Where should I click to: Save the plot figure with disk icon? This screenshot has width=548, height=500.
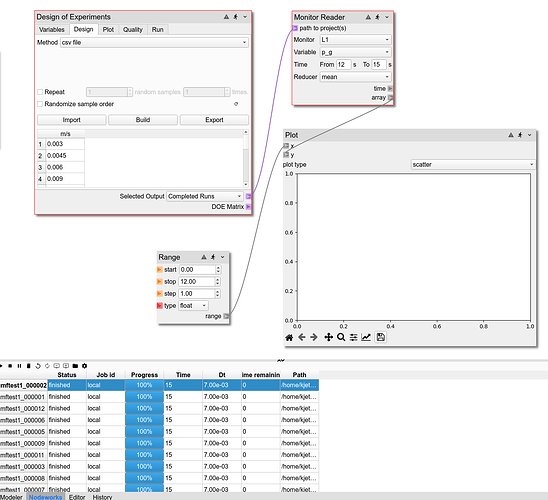point(381,337)
